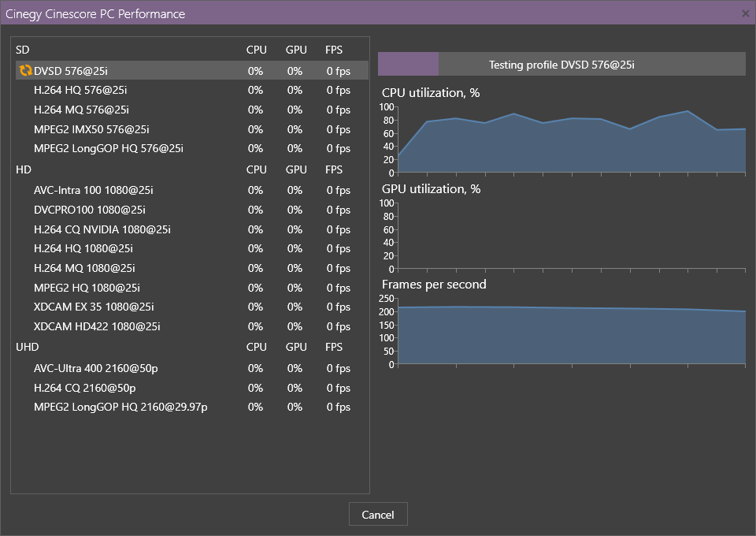Image resolution: width=756 pixels, height=536 pixels.
Task: Click the 0 fps value for XDCAM HD422
Action: pyautogui.click(x=339, y=326)
